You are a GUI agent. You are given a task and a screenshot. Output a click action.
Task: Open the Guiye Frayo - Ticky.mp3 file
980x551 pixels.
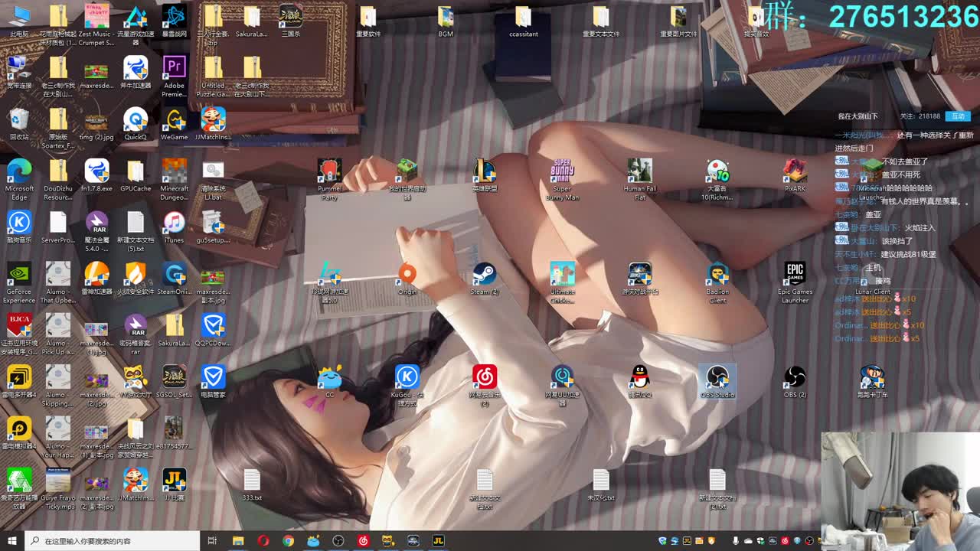tap(57, 490)
